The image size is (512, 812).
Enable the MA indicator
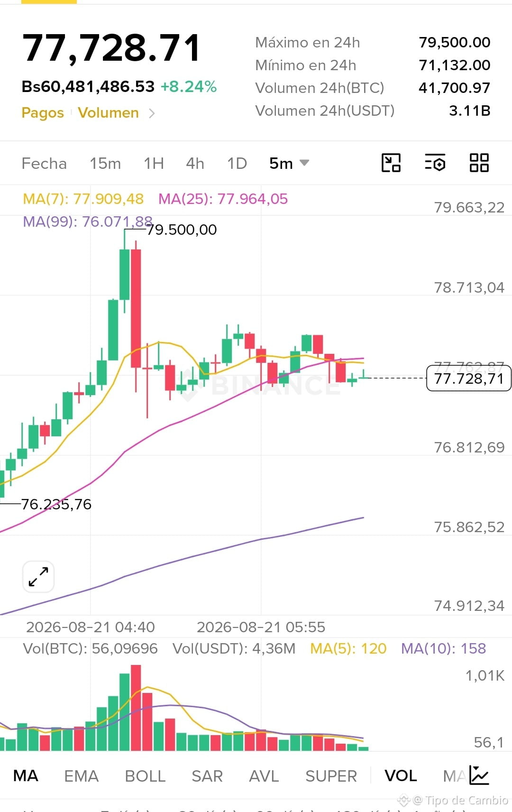coord(26,776)
